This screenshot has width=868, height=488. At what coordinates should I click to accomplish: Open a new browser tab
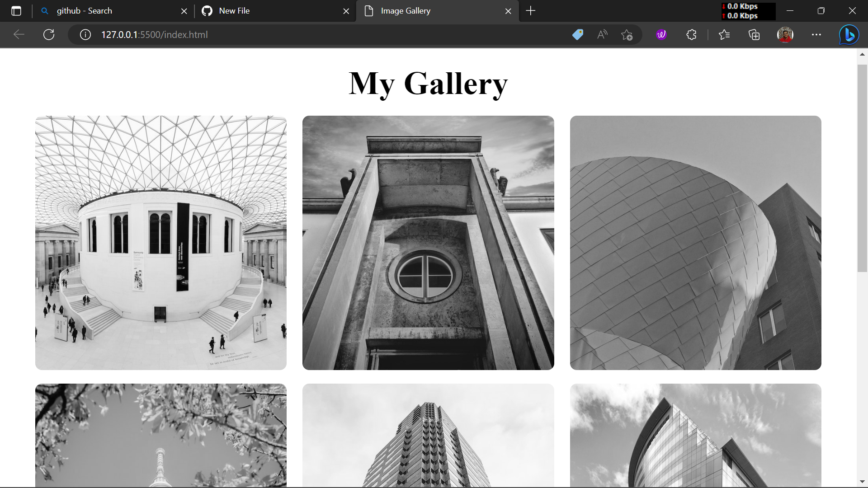tap(530, 11)
